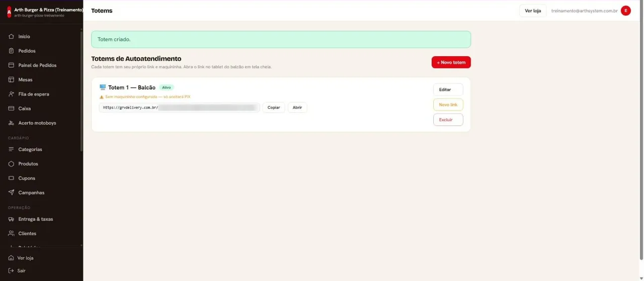The image size is (644, 281).
Task: Open the Entrega & taxas truck icon
Action: coord(12,219)
